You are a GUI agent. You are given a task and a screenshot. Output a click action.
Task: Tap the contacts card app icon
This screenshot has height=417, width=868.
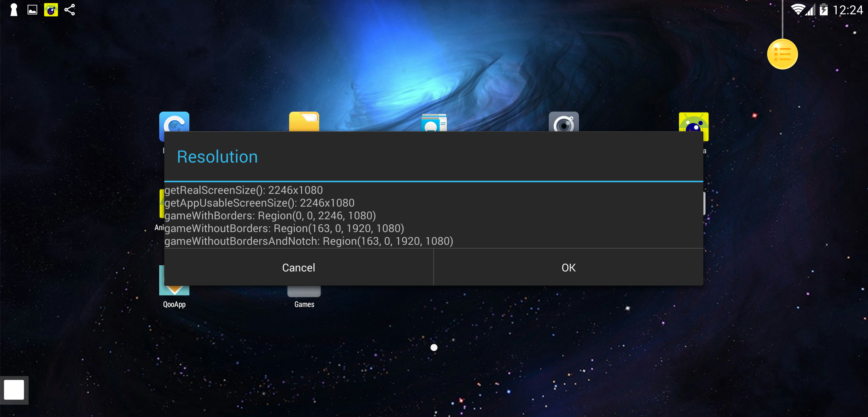point(434,122)
